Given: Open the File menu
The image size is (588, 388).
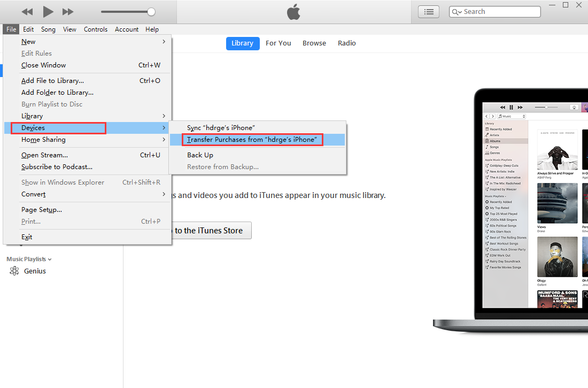Looking at the screenshot, I should click(x=11, y=29).
